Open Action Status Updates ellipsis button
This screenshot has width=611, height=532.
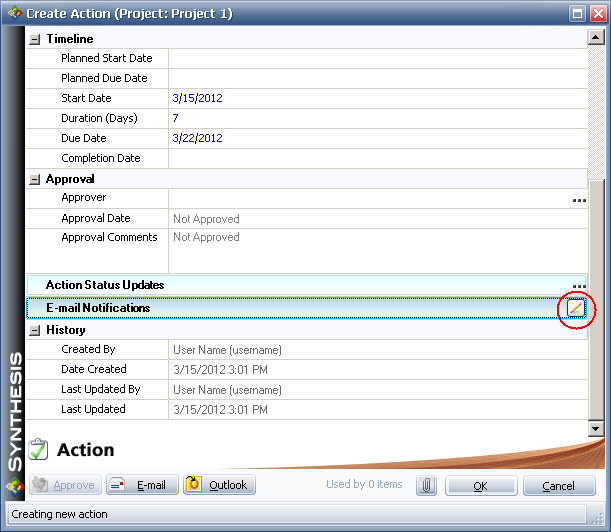tap(578, 286)
